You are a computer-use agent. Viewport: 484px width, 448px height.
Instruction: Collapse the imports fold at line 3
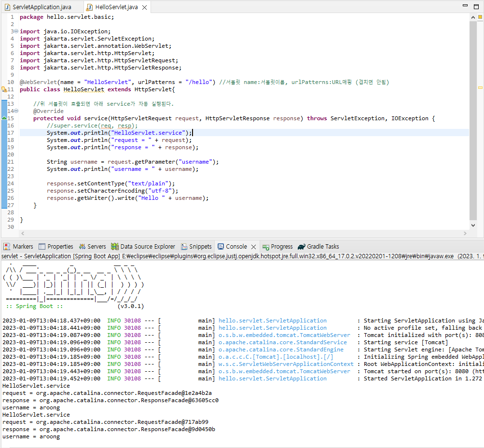point(16,31)
